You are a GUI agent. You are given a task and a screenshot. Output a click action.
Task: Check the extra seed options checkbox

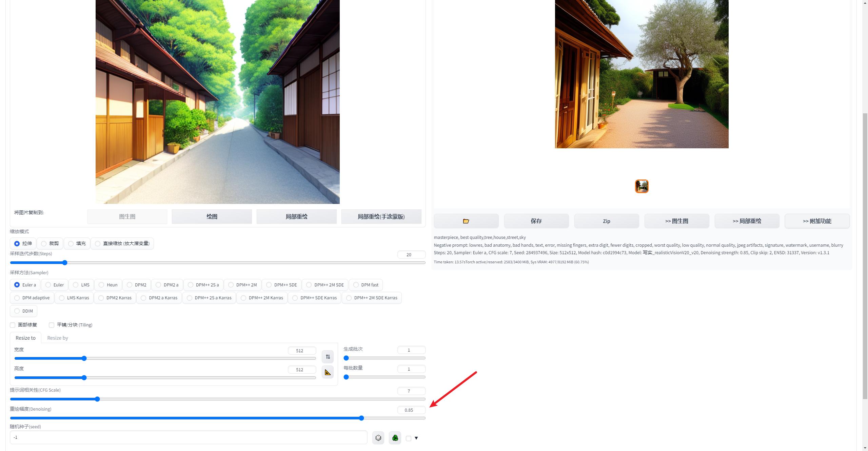pyautogui.click(x=409, y=438)
